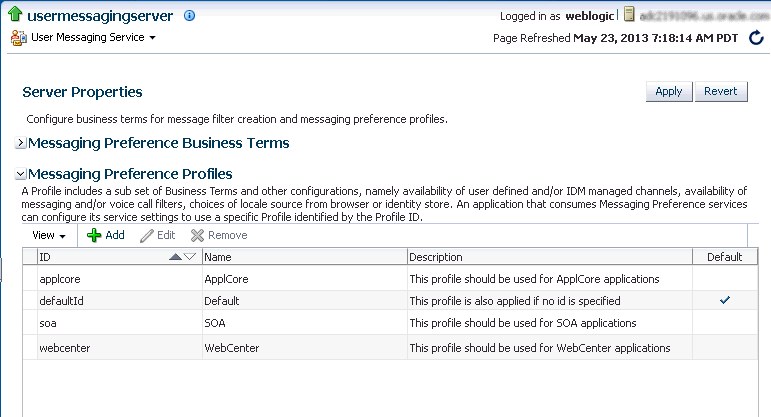Click the default checkmark in the defaultId row

(x=725, y=300)
